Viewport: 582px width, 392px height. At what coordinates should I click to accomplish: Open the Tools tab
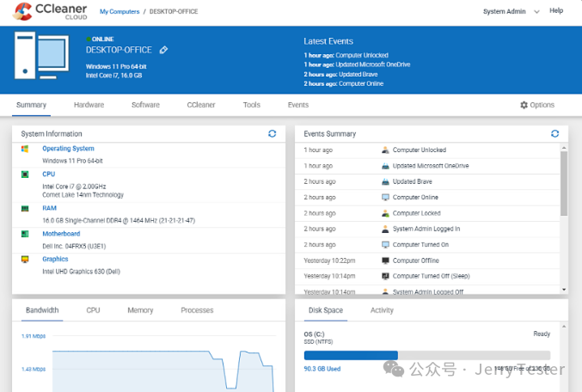(x=252, y=105)
